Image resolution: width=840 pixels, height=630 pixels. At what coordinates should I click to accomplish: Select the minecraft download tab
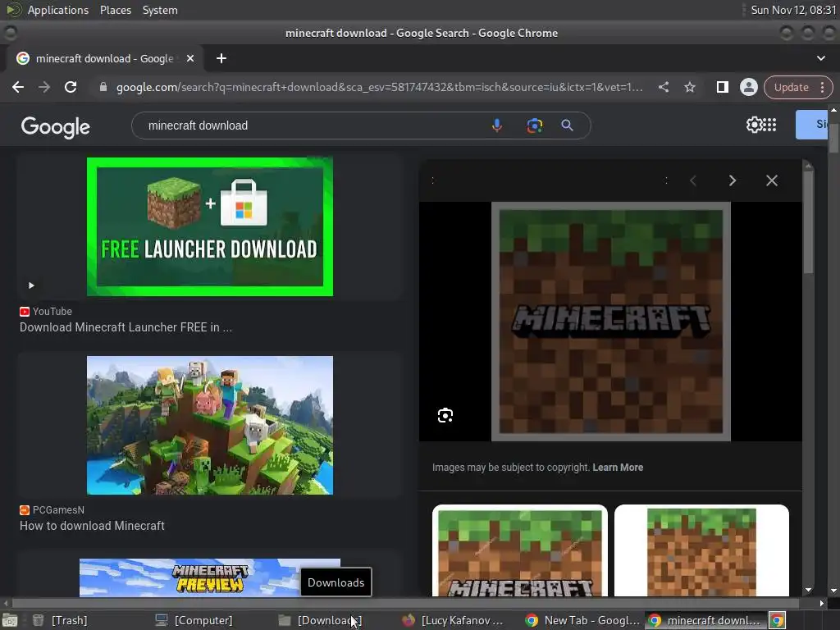coord(104,58)
